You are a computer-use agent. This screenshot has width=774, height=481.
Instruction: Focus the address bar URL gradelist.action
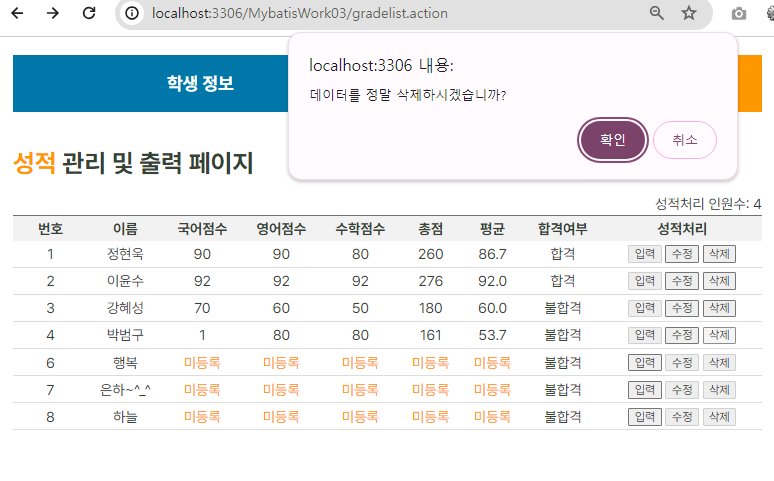[x=300, y=13]
